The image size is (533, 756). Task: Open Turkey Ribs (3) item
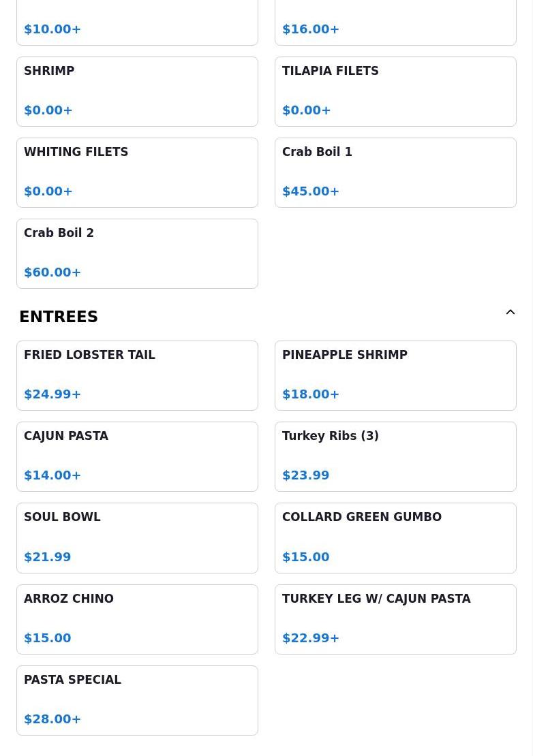pos(395,456)
